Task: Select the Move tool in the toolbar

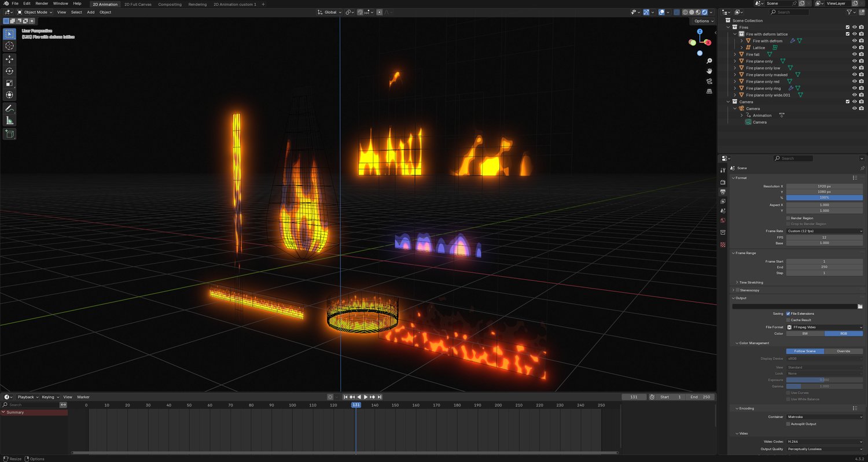Action: coord(10,59)
